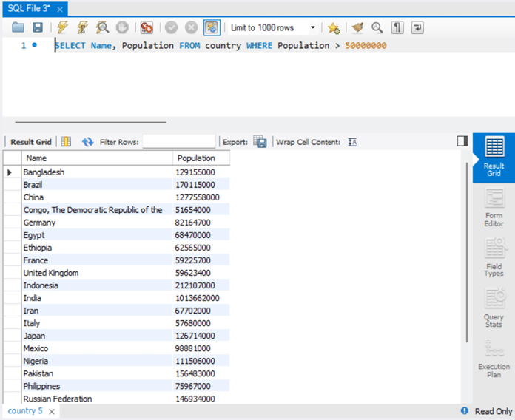Screen dimensions: 515x420
Task: Close the SQL File 3 tab
Action: [x=60, y=10]
